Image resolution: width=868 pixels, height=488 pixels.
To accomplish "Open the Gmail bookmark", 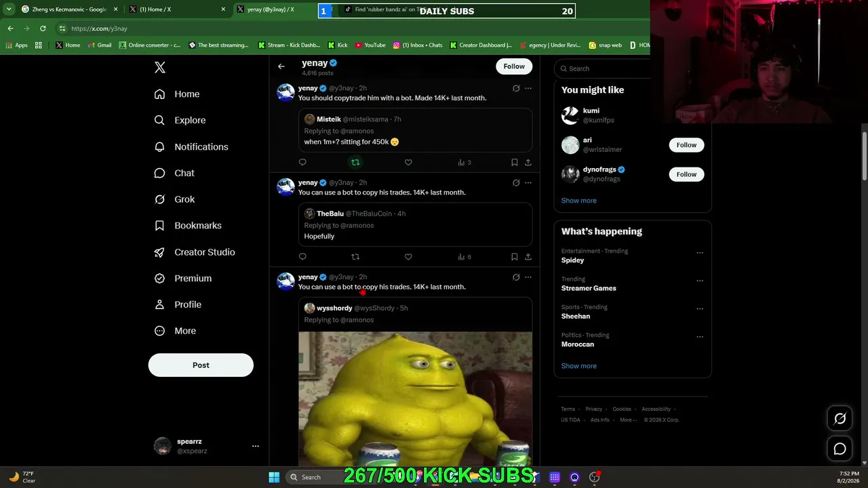I will [x=99, y=45].
